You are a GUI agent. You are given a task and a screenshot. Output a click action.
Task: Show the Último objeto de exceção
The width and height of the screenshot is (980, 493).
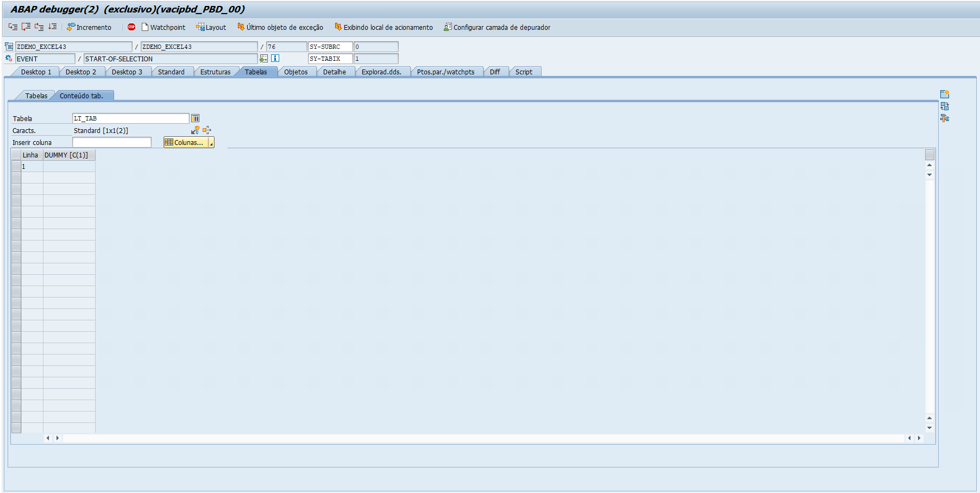point(280,27)
